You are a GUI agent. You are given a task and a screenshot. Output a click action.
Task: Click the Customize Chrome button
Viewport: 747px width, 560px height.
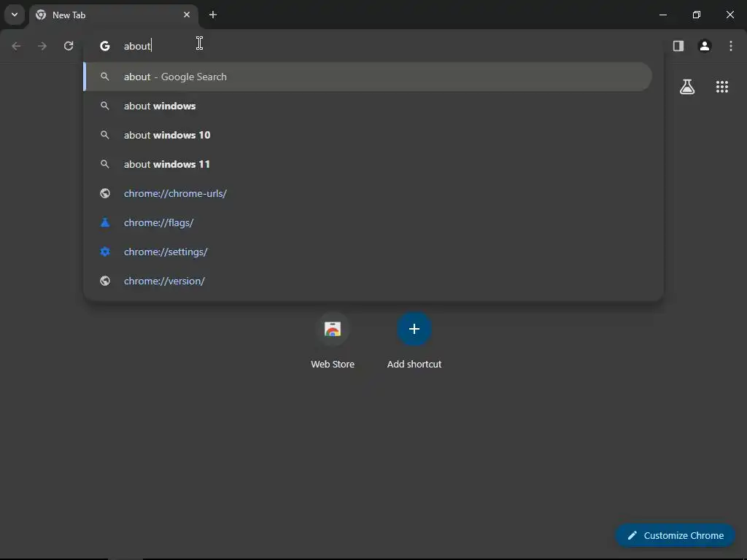click(x=675, y=535)
